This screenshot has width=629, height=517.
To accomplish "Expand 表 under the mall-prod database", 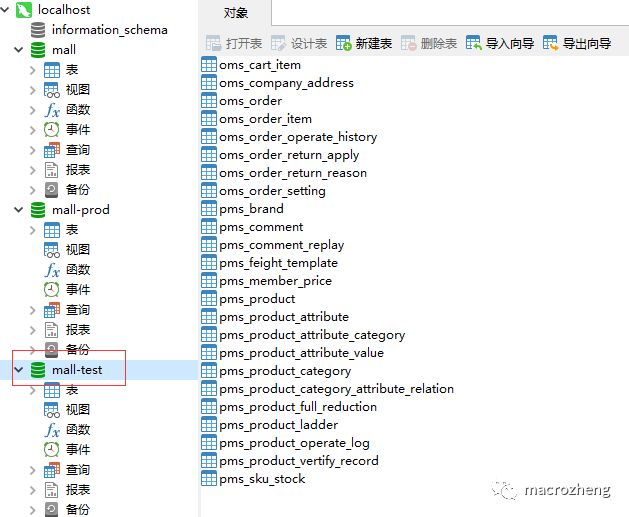I will [32, 230].
